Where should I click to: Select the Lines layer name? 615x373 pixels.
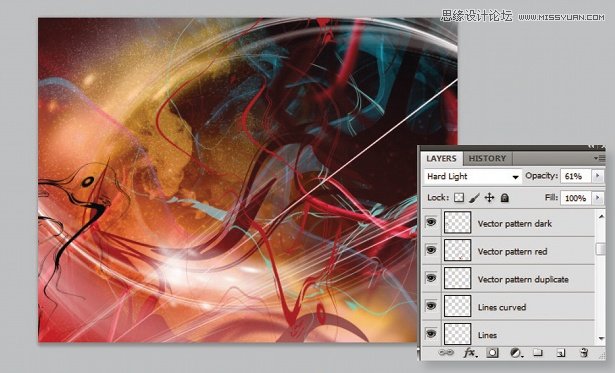click(x=487, y=335)
